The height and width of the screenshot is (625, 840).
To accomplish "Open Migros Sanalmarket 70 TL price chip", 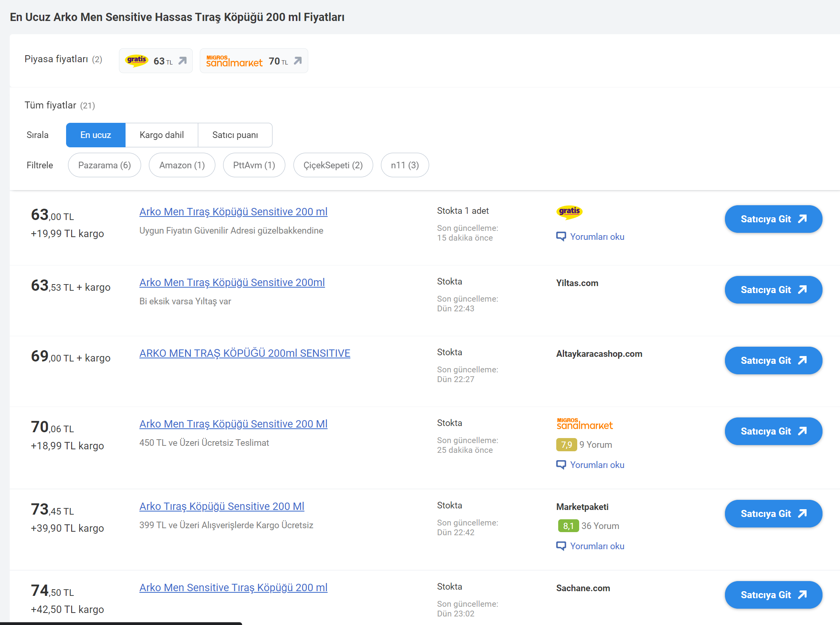I will (x=254, y=61).
